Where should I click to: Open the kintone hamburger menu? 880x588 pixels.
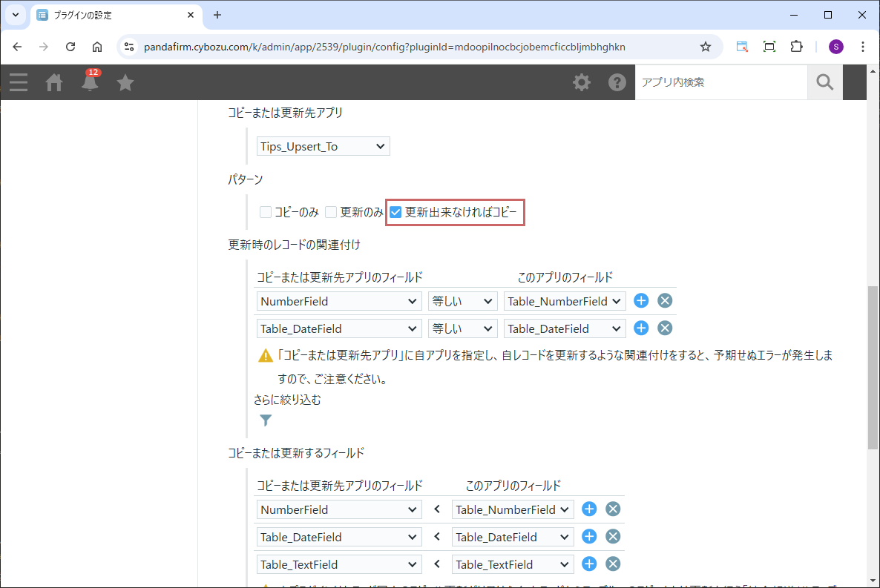tap(19, 82)
